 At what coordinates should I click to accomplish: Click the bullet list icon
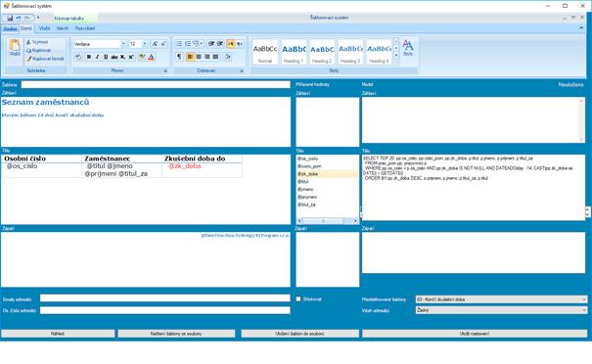point(179,44)
